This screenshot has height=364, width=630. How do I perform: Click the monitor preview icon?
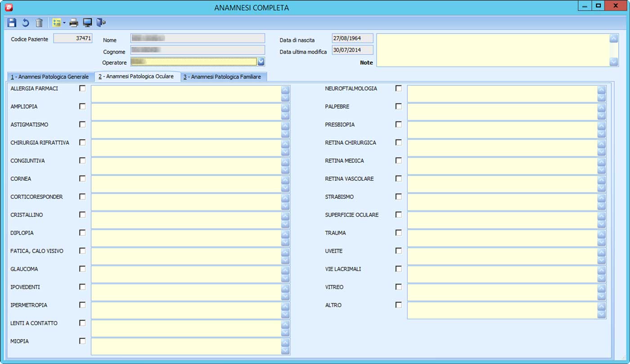click(x=87, y=22)
